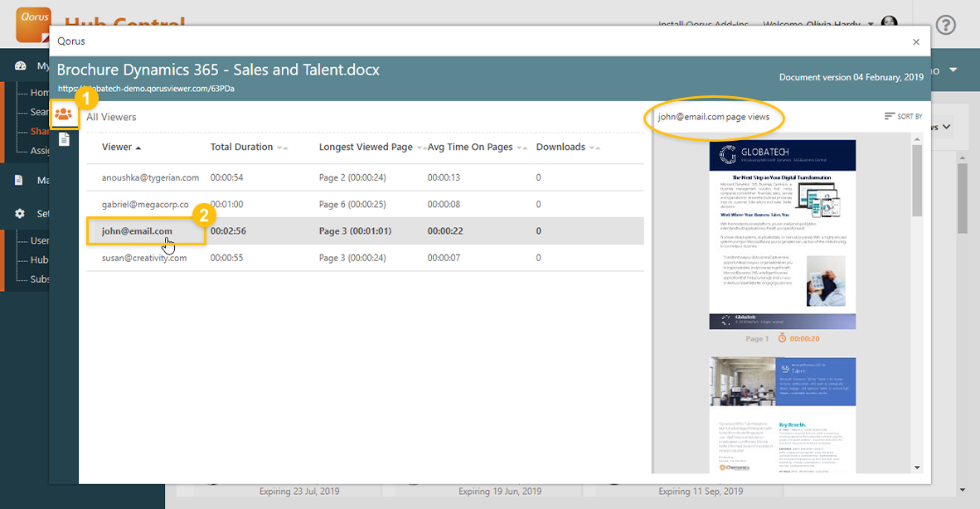Click Welcome Olivia Hardy text in header
980x509 pixels.
811,24
